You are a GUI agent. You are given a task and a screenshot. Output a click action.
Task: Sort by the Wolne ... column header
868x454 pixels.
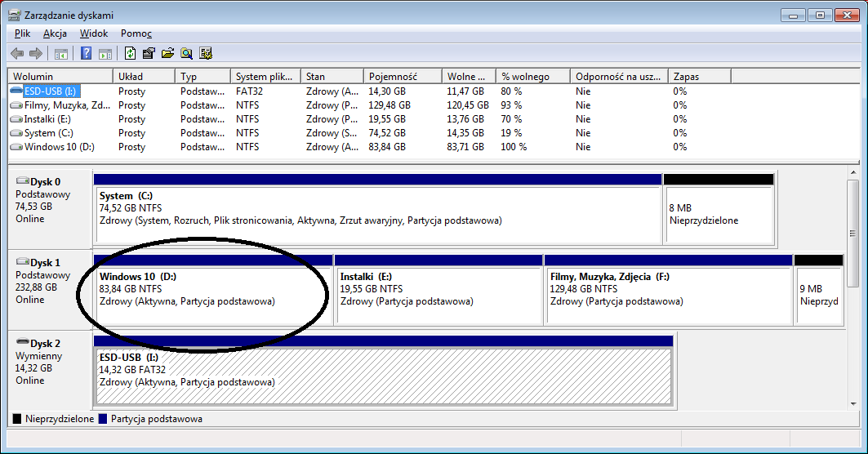coord(469,77)
